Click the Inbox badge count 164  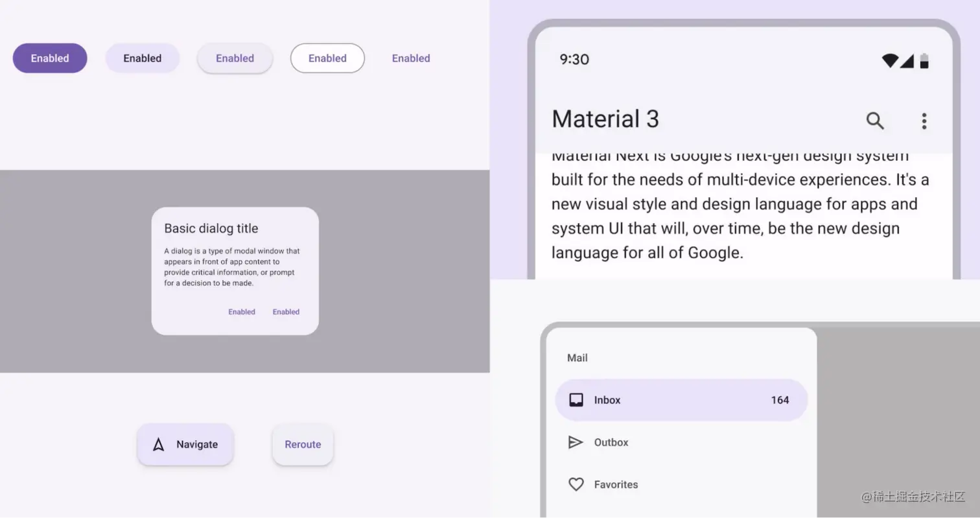click(x=780, y=400)
